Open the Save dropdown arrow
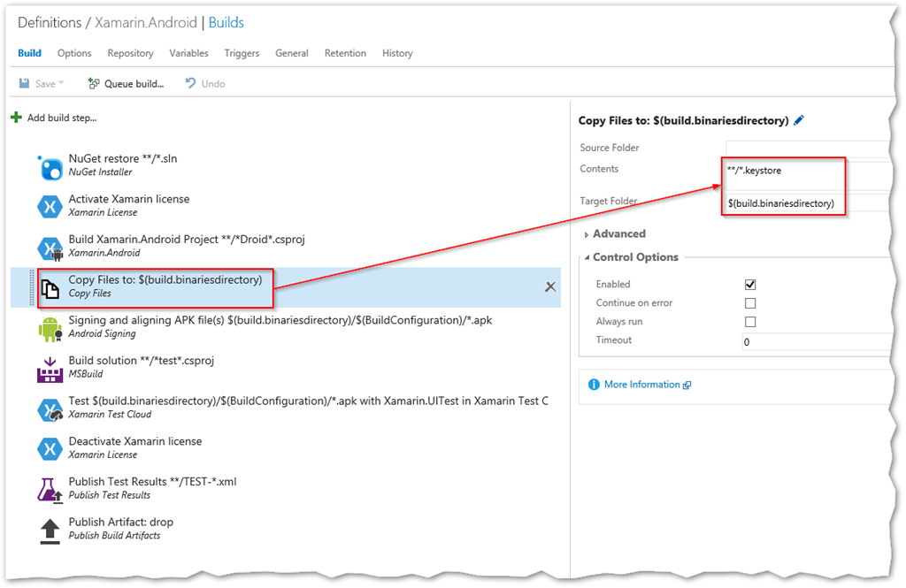 click(x=61, y=84)
